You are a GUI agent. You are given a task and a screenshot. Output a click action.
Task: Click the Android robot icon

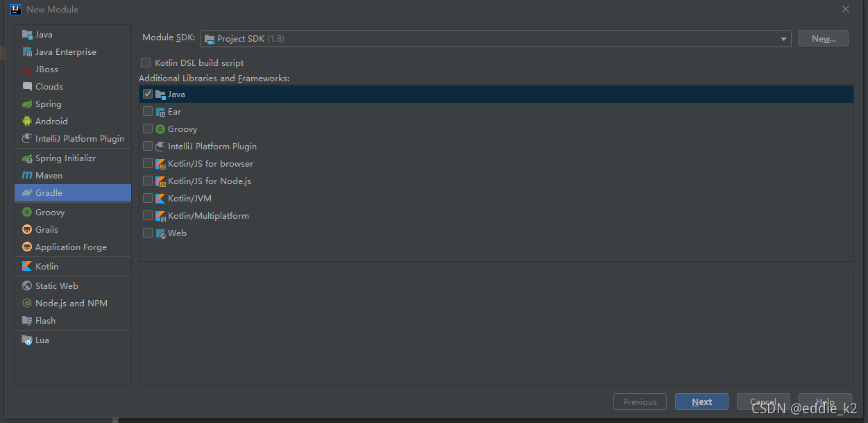27,122
